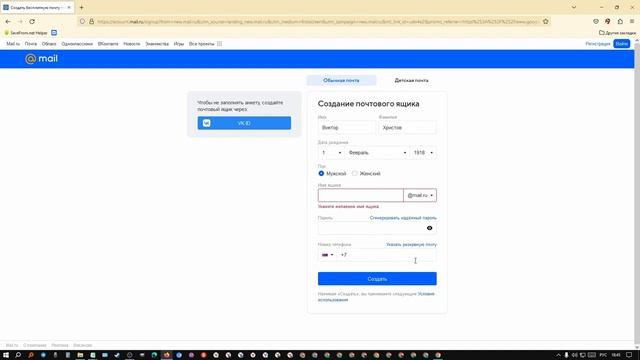The image size is (640, 360).
Task: Open phone country flag dropdown
Action: click(x=327, y=255)
